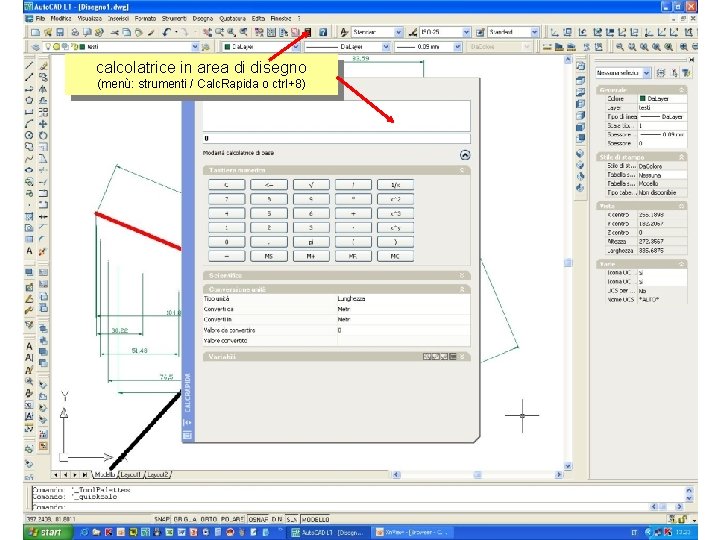
Task: Click the calculator input field showing 0
Action: tap(337, 138)
